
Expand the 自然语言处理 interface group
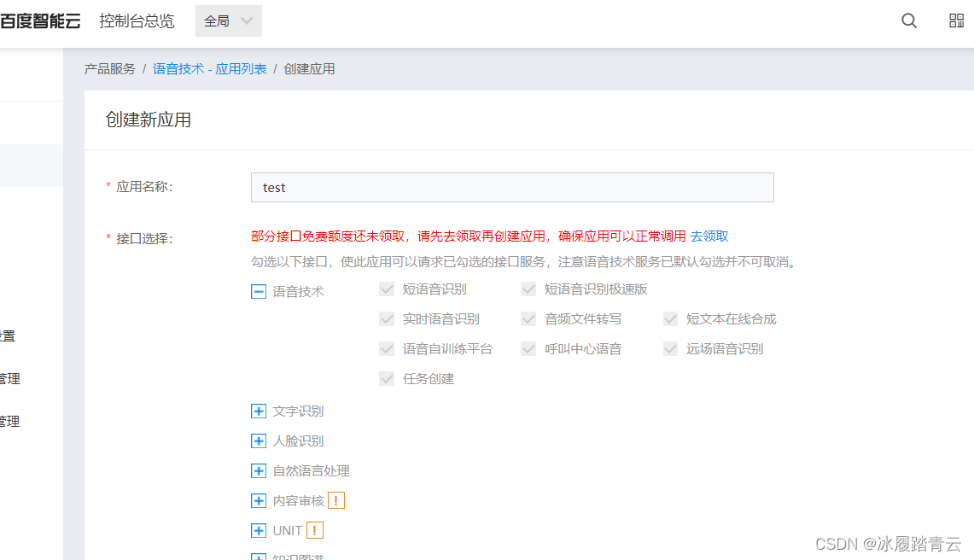pyautogui.click(x=259, y=470)
